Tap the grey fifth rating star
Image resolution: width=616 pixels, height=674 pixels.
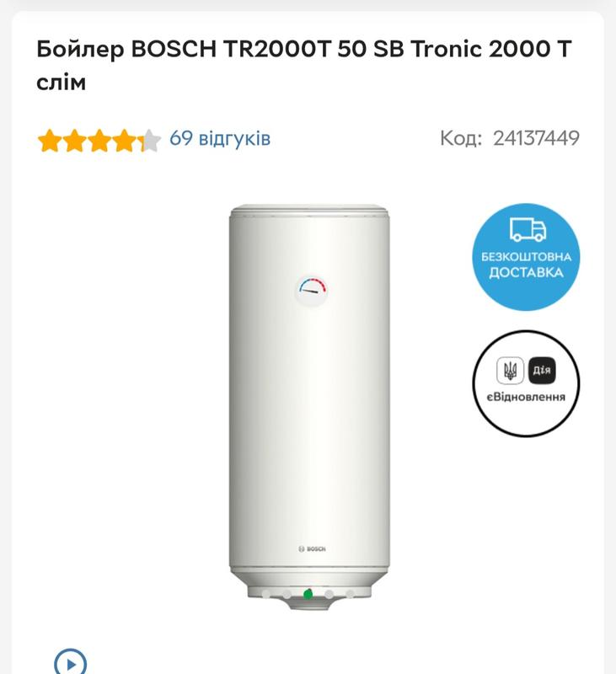150,140
